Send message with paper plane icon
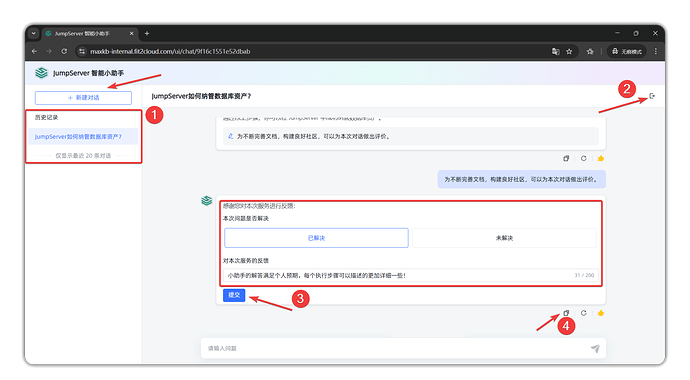Image resolution: width=690 pixels, height=380 pixels. click(595, 348)
